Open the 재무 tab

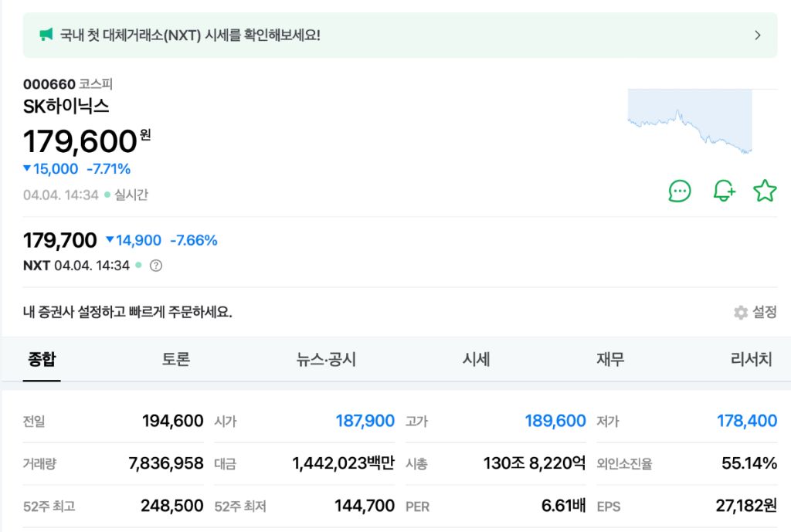tap(610, 359)
